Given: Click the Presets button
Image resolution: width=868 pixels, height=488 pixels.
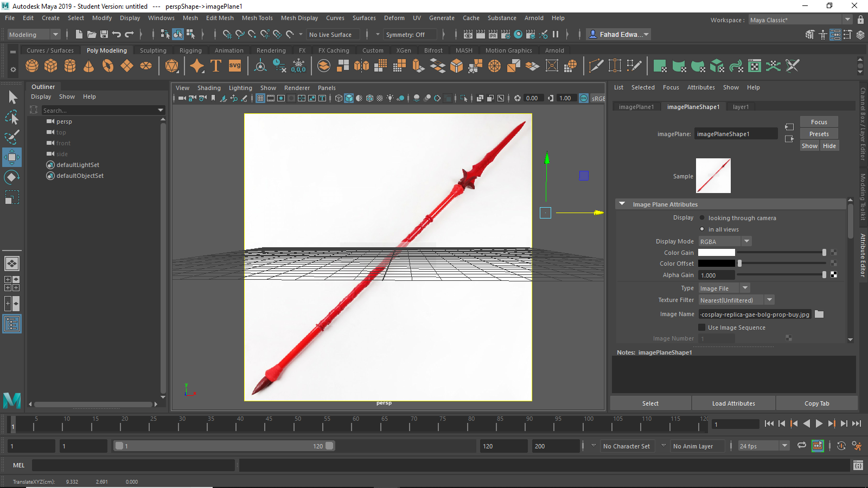Looking at the screenshot, I should point(819,134).
